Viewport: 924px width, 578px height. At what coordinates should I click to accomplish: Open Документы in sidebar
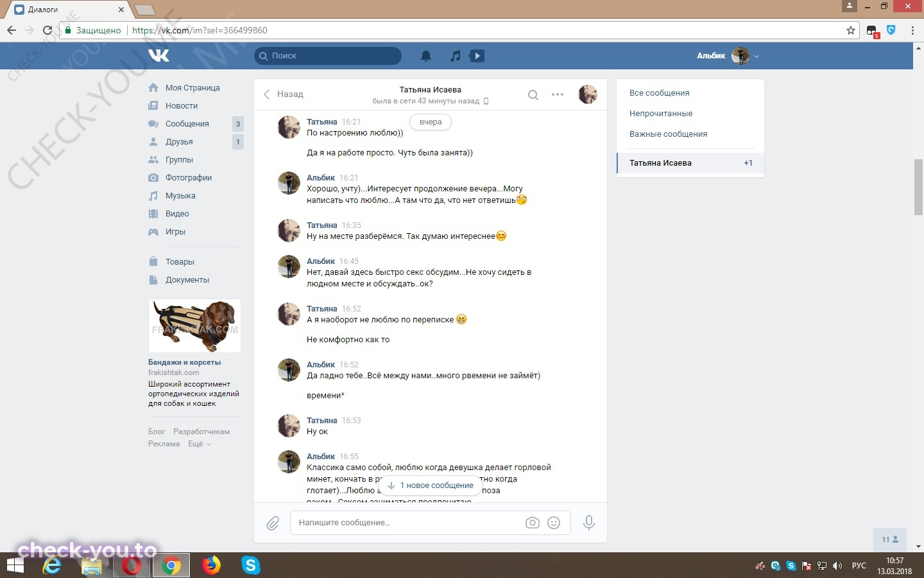(187, 279)
